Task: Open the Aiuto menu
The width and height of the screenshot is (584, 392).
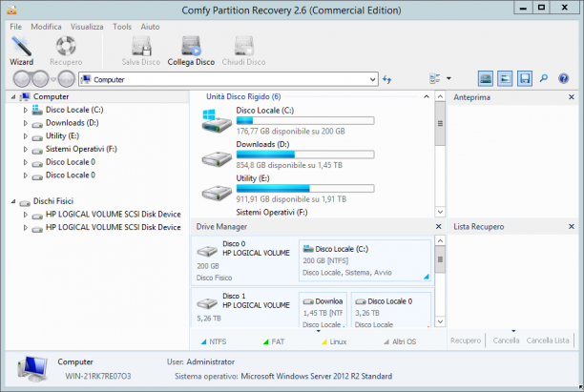Action: coord(150,27)
